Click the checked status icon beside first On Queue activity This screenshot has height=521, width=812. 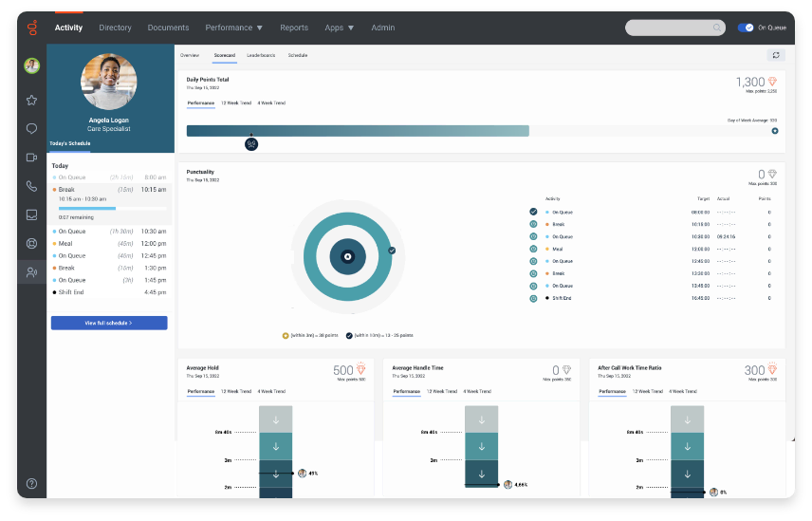tap(533, 212)
